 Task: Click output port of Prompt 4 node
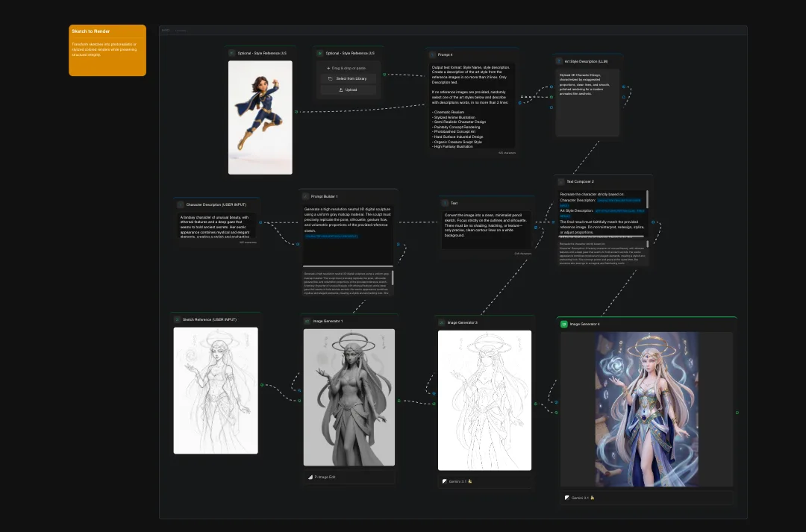point(519,103)
